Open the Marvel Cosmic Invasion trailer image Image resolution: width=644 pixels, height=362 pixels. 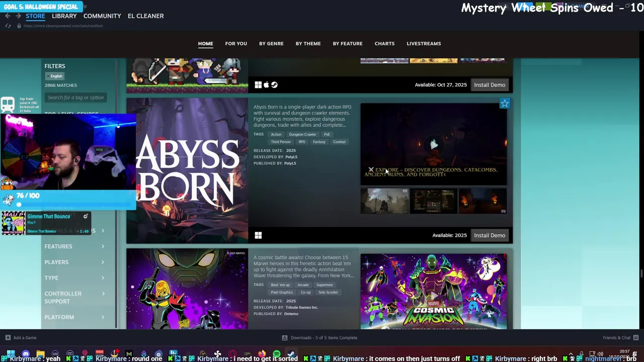click(434, 292)
